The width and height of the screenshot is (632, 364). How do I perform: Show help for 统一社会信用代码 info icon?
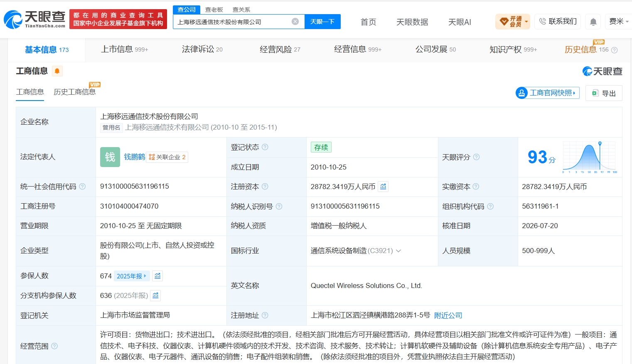[82, 187]
